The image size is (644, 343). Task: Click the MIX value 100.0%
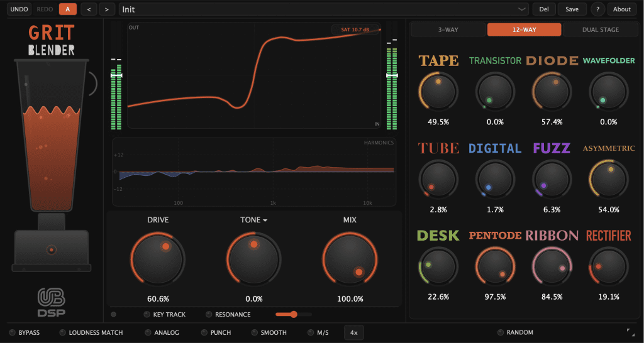pos(350,298)
